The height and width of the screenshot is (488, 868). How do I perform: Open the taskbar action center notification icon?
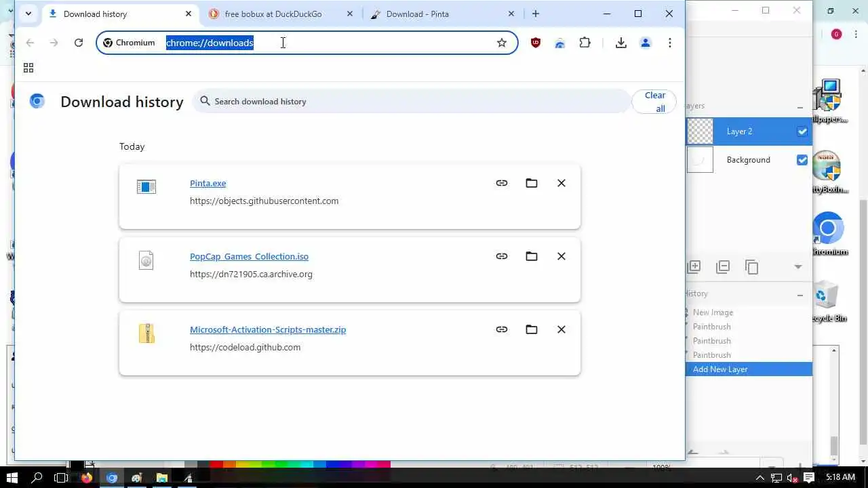tap(808, 478)
